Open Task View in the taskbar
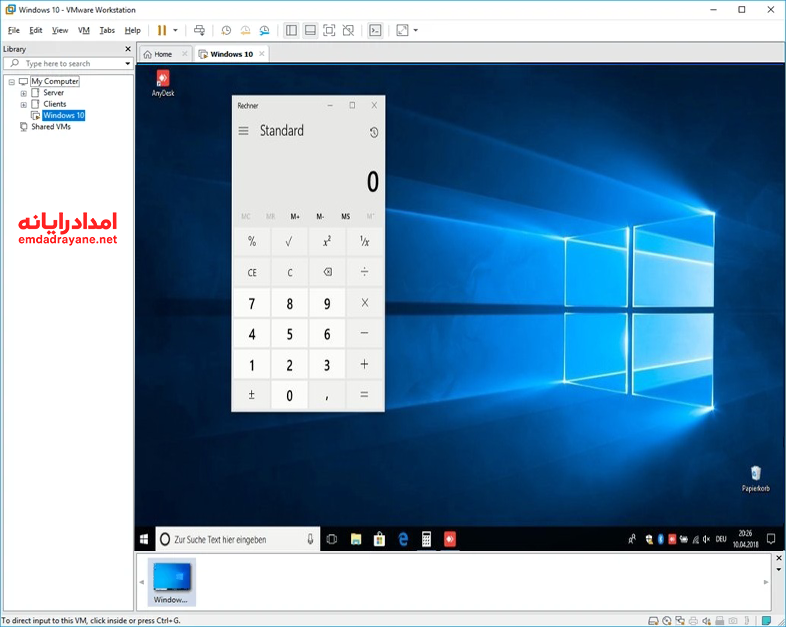 (331, 539)
